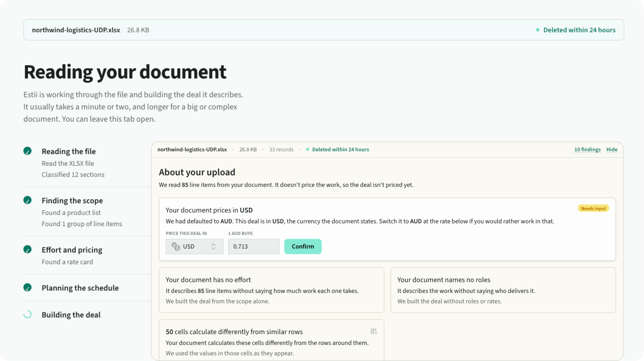Click the 'About your upload' heading

click(197, 172)
